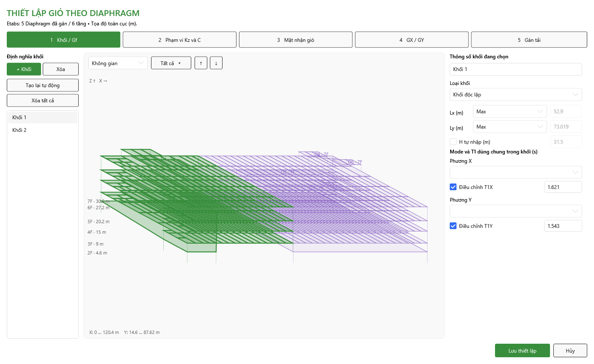Click the up arrow view button
The height and width of the screenshot is (364, 594).
(201, 63)
